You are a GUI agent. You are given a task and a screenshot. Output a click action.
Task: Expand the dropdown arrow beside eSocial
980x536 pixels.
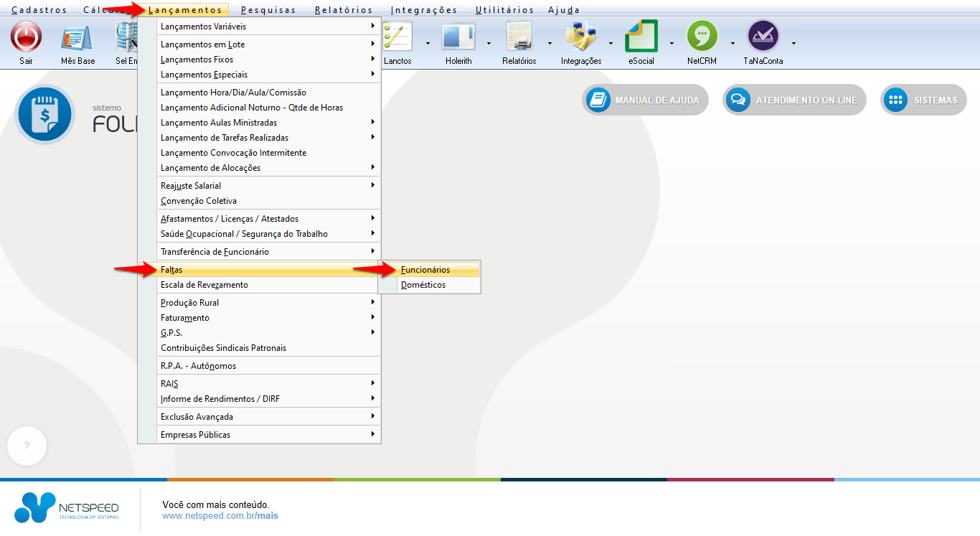pyautogui.click(x=672, y=43)
